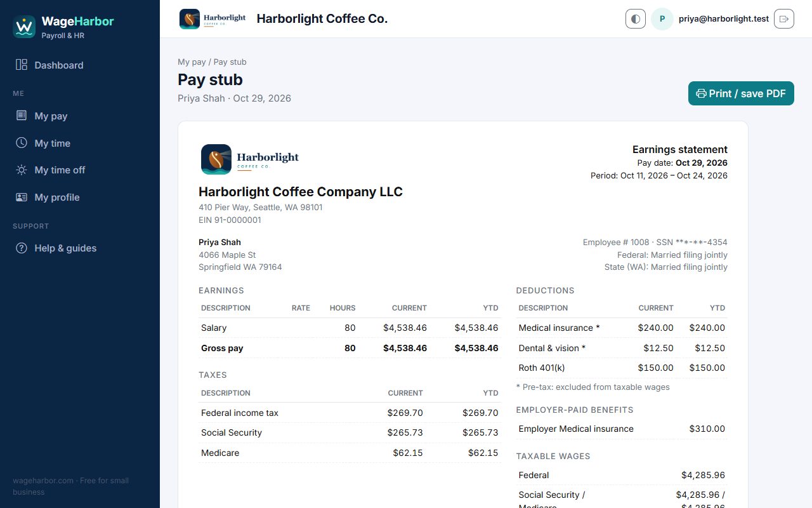This screenshot has height=508, width=812.
Task: Click the Period Oct 11 – Oct 24 text
Action: coord(659,175)
